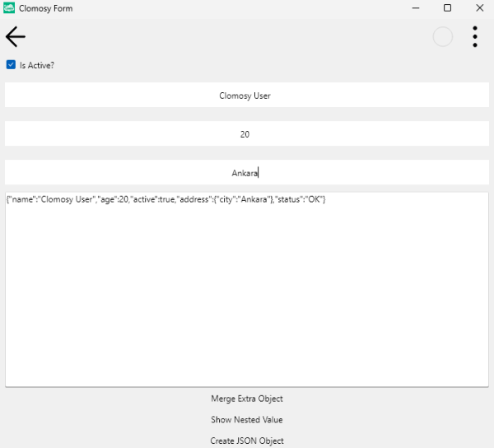Viewport: 494px width, 448px height.
Task: Open the three-dot overflow menu
Action: pyautogui.click(x=475, y=36)
